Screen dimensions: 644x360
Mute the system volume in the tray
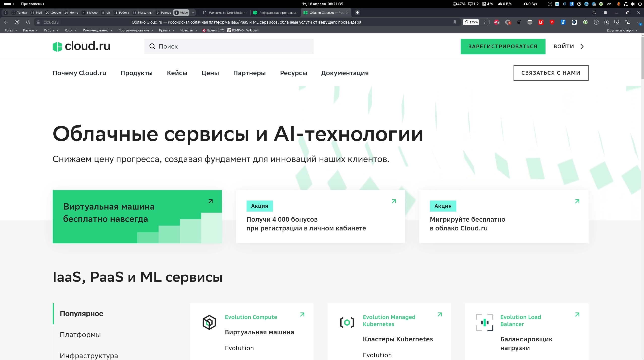coord(633,4)
